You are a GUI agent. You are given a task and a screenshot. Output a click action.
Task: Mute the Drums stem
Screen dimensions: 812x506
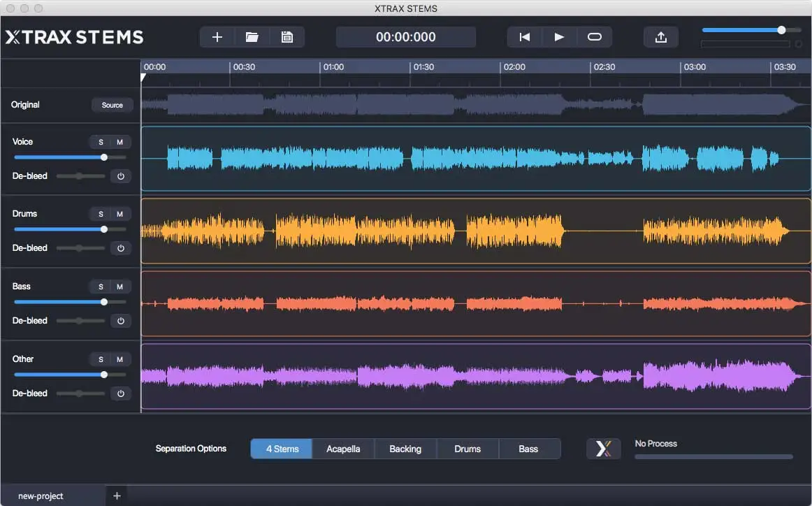point(120,213)
